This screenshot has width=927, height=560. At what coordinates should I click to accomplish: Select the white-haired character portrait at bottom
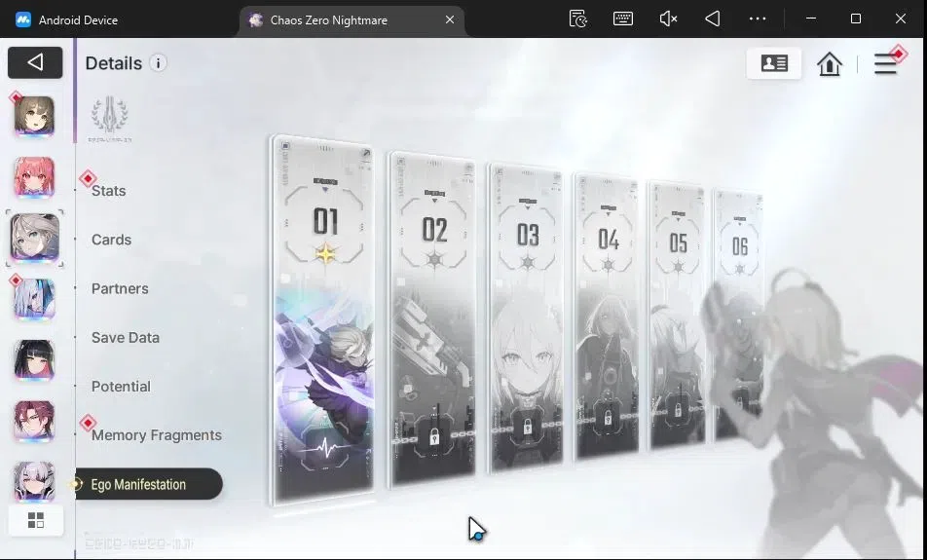34,480
